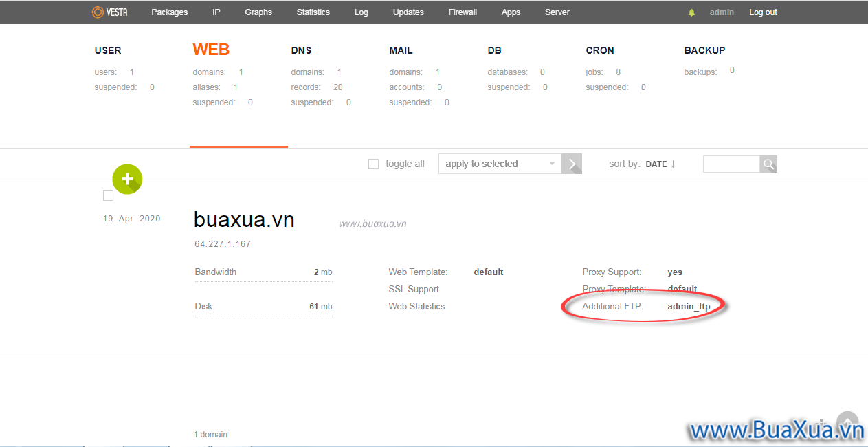Click the green add domain plus button
The height and width of the screenshot is (447, 868).
coord(127,179)
